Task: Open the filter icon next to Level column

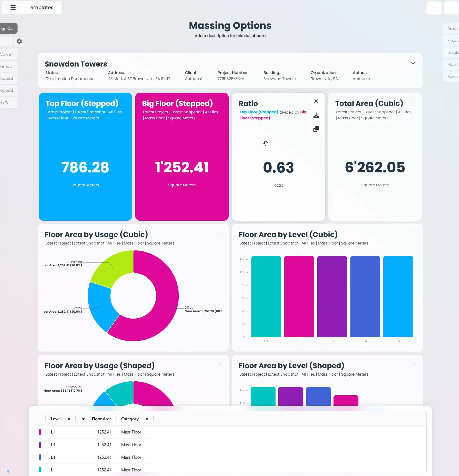Action: [69, 418]
